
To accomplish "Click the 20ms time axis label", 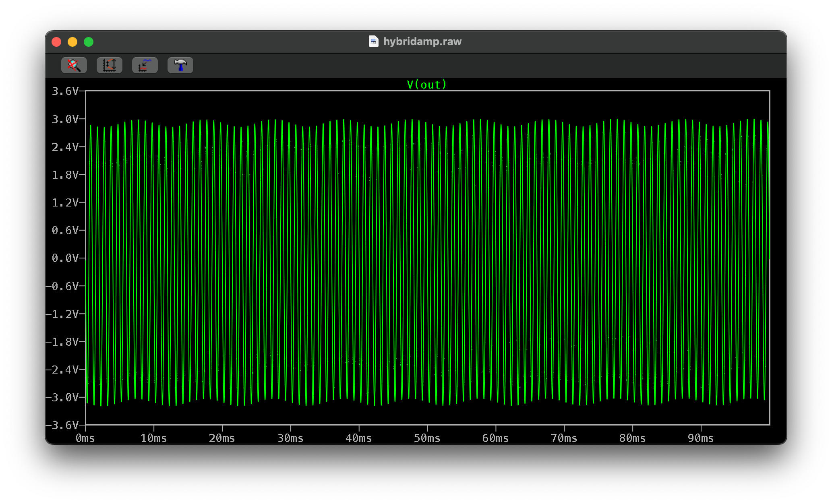I will tap(222, 438).
